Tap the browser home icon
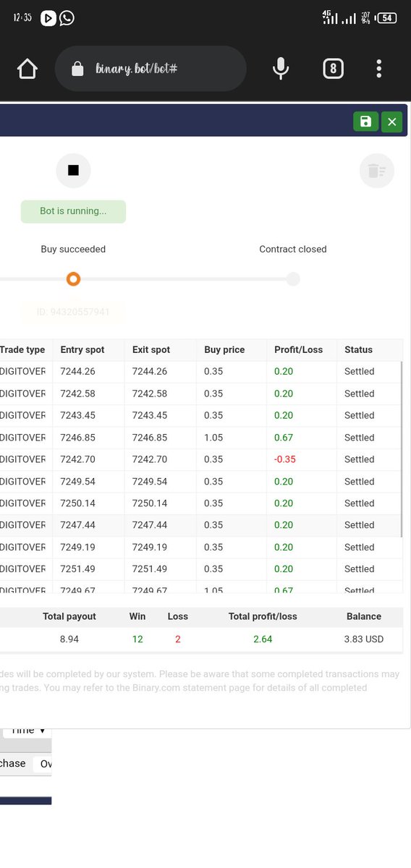The image size is (411, 868). click(x=27, y=69)
